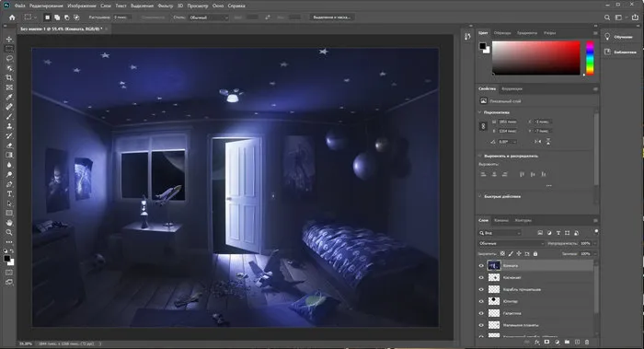Open layer styles fx icon
Viewport: 644px width, 349px height.
pos(536,342)
